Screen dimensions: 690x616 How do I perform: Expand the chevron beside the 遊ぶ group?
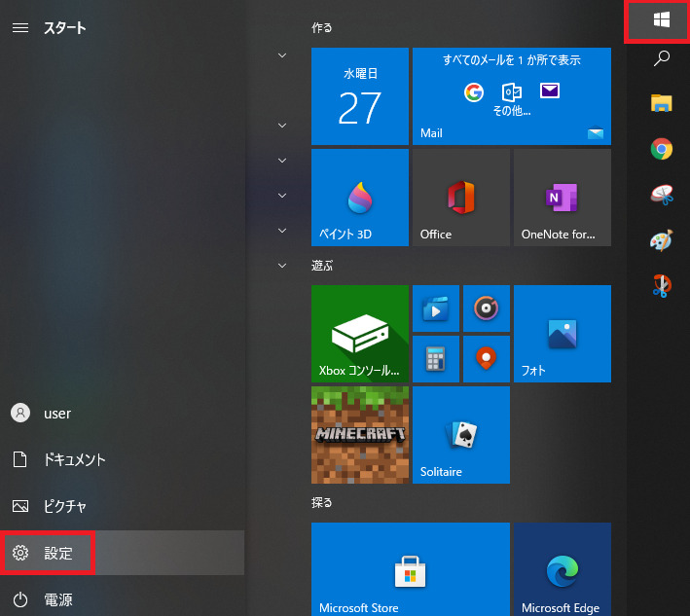(x=282, y=266)
